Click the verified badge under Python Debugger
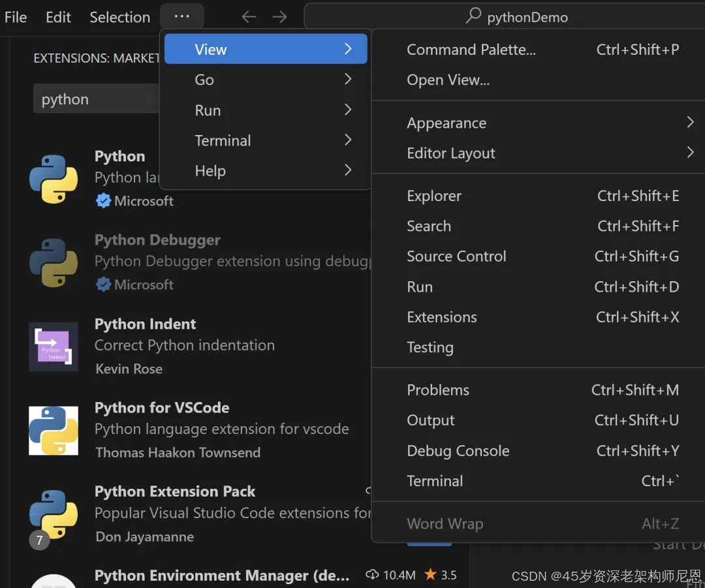 103,285
